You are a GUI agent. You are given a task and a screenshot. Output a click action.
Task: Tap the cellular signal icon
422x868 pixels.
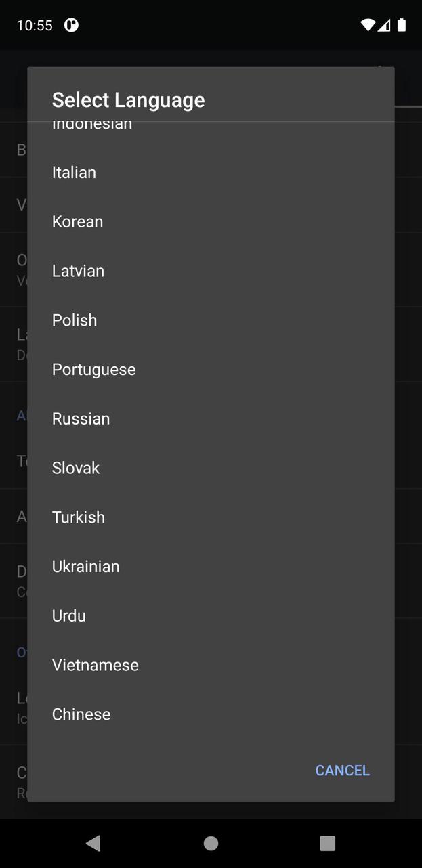[385, 25]
